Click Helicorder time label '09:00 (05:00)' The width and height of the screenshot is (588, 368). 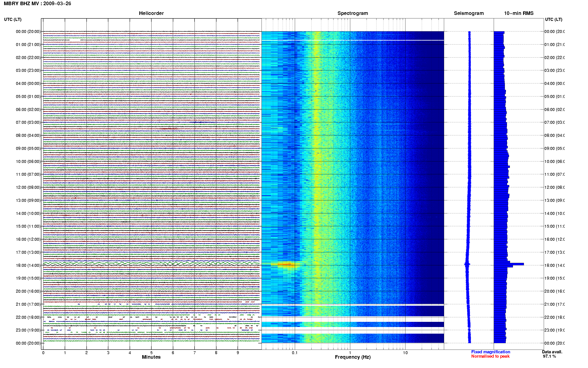(x=28, y=148)
